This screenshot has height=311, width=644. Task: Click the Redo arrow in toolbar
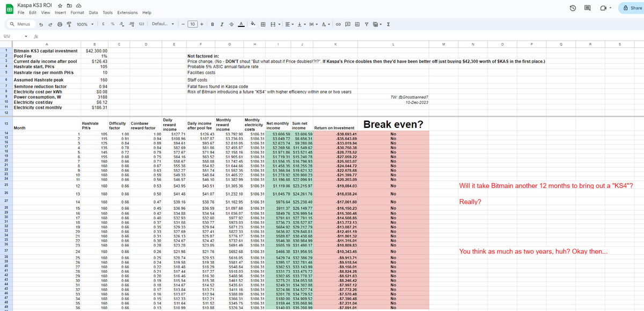point(50,24)
